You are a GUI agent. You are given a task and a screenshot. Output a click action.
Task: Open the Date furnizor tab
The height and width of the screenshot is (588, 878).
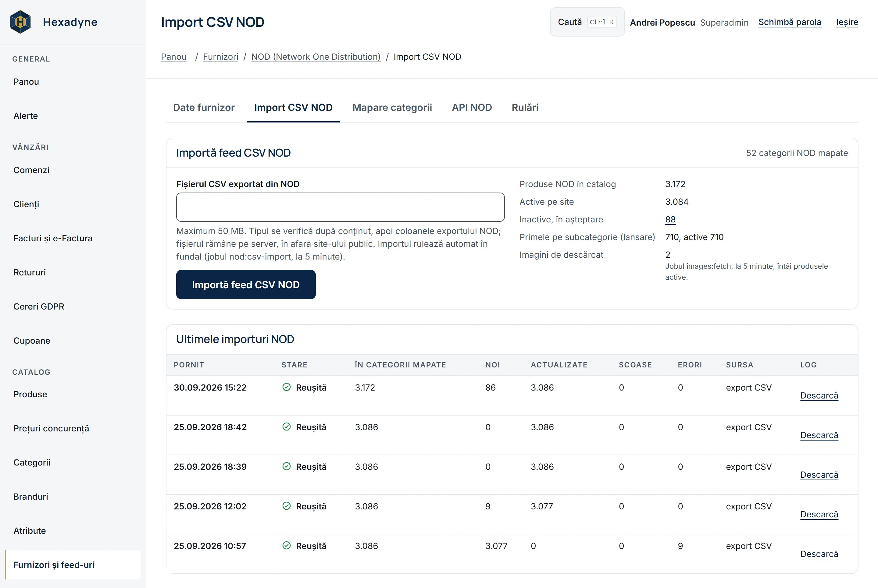point(204,108)
